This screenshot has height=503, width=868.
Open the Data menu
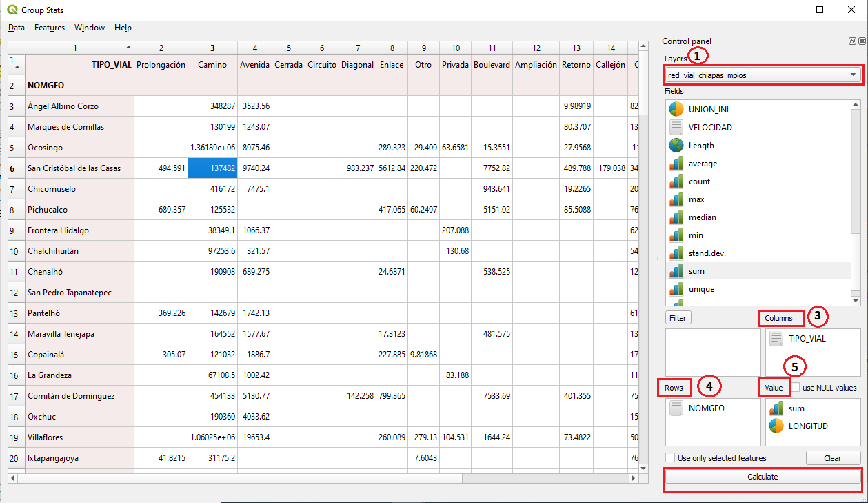click(17, 28)
